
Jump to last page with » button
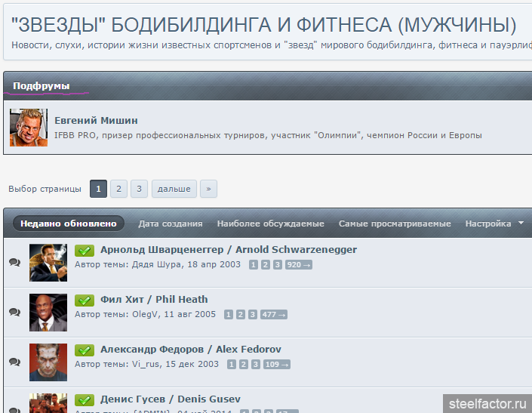coord(208,189)
